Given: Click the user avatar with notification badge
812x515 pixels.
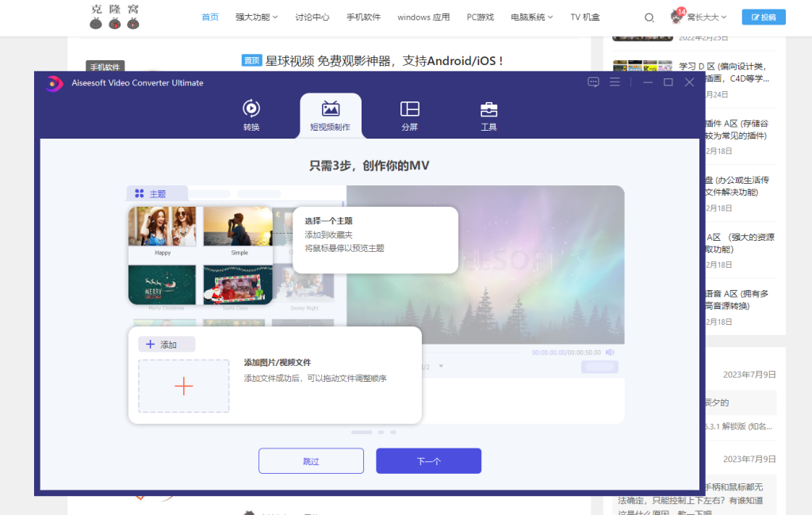Looking at the screenshot, I should pos(677,16).
